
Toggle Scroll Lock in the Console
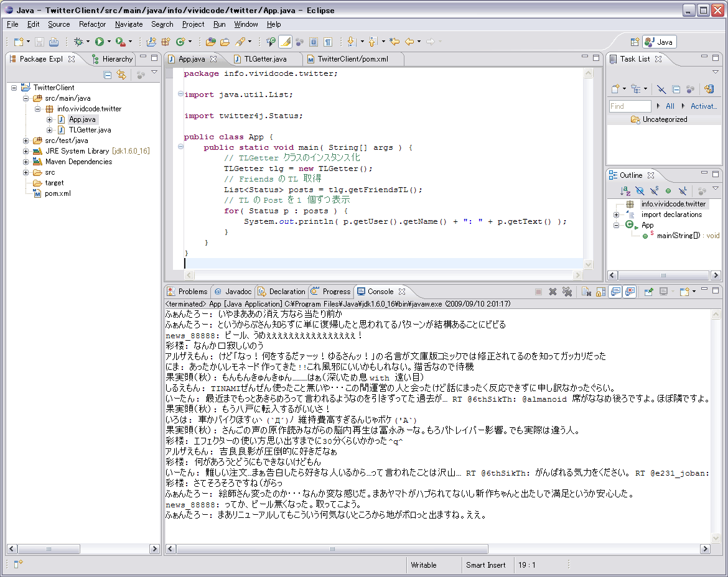pyautogui.click(x=600, y=292)
